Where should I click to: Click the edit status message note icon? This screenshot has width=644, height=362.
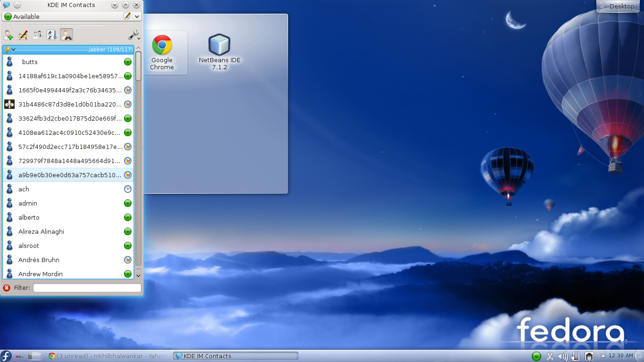127,16
